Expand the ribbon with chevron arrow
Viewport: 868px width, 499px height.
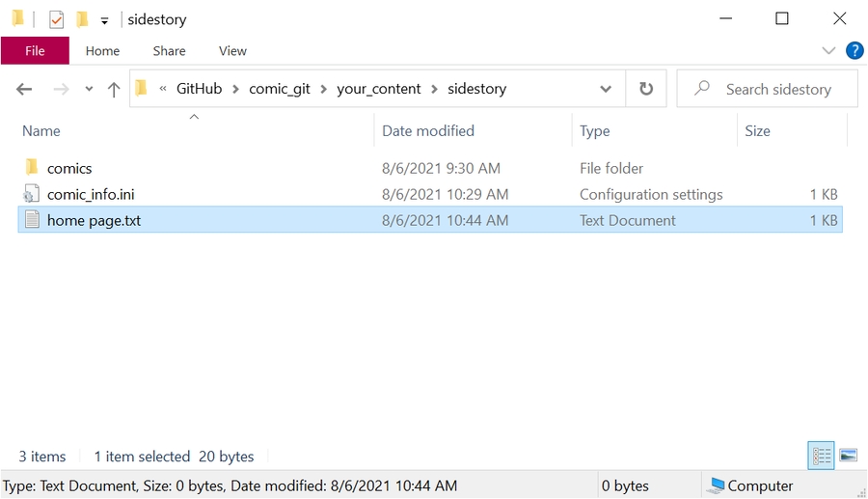pos(828,51)
